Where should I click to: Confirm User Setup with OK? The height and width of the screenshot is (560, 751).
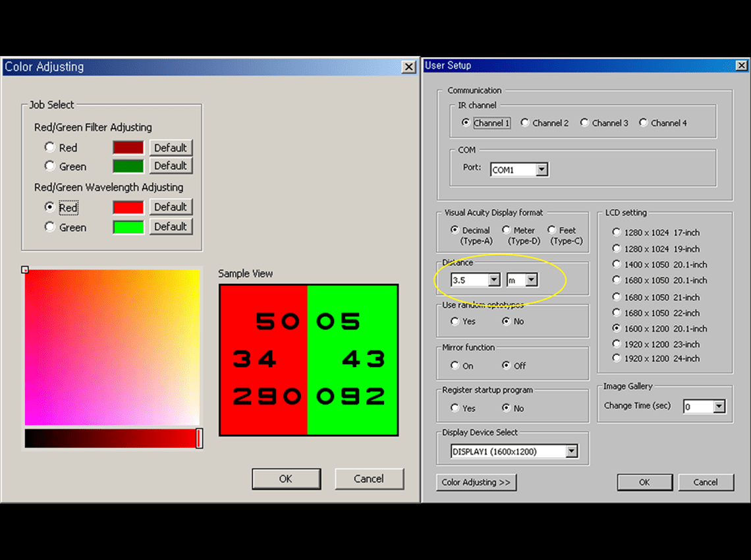644,482
